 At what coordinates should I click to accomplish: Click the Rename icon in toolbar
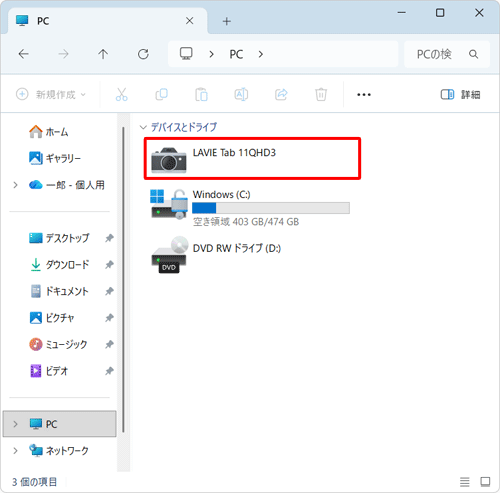(241, 94)
